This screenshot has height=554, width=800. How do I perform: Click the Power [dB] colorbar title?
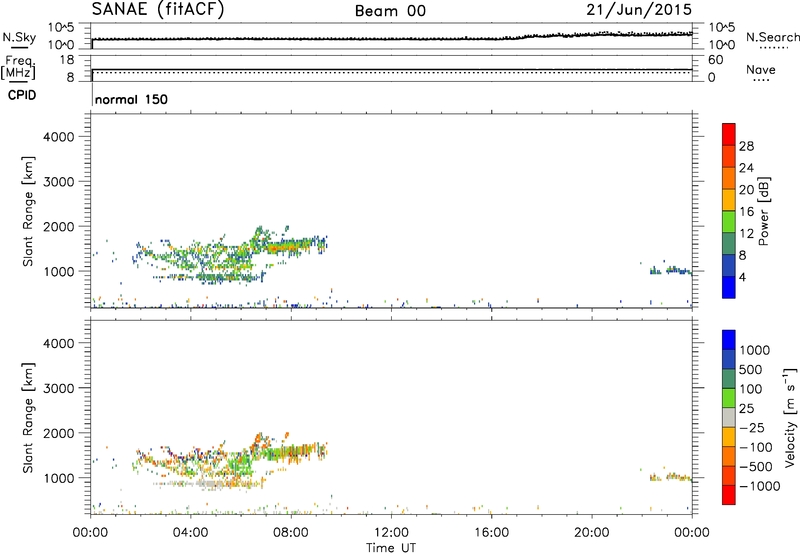764,211
